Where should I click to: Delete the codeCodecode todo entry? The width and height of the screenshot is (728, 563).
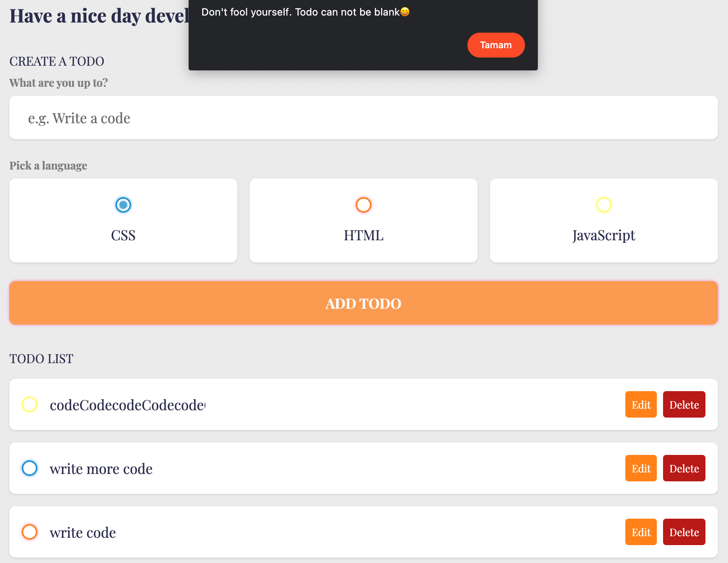click(x=684, y=404)
